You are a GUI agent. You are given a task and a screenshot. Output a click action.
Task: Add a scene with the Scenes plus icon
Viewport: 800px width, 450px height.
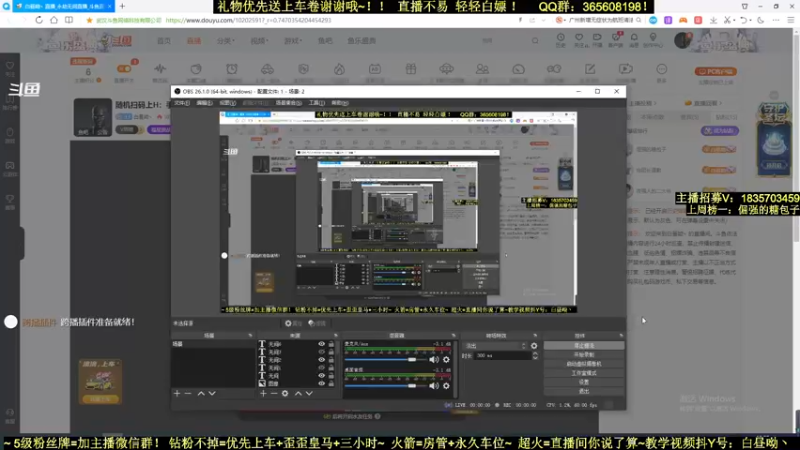click(x=177, y=393)
